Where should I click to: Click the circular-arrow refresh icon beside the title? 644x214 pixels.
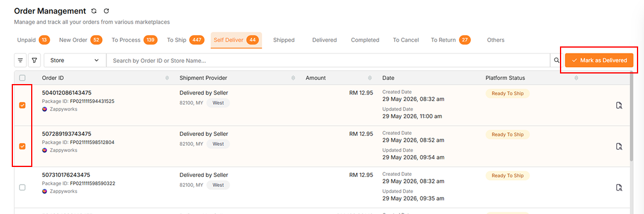[x=106, y=11]
